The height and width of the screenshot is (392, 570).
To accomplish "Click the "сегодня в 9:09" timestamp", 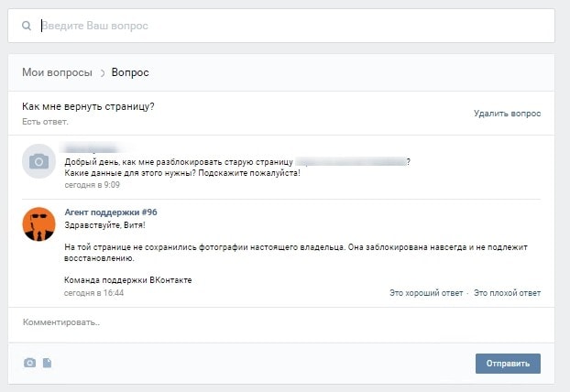I will point(92,185).
